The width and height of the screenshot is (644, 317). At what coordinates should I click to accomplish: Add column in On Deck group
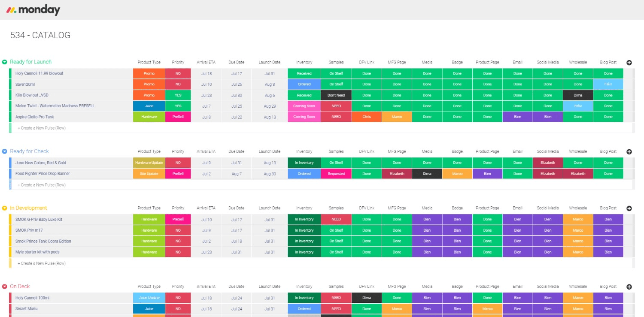click(x=629, y=287)
